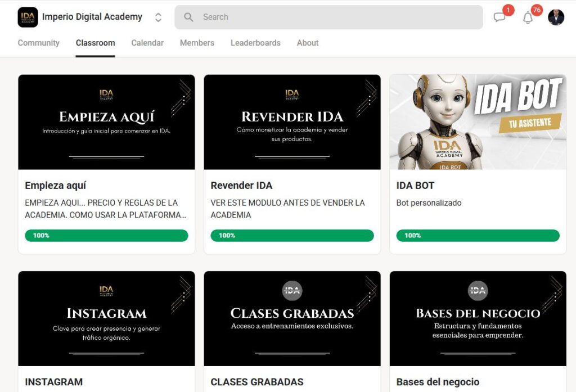Click the IDA BOT progress bar
This screenshot has width=576, height=392.
pos(478,236)
